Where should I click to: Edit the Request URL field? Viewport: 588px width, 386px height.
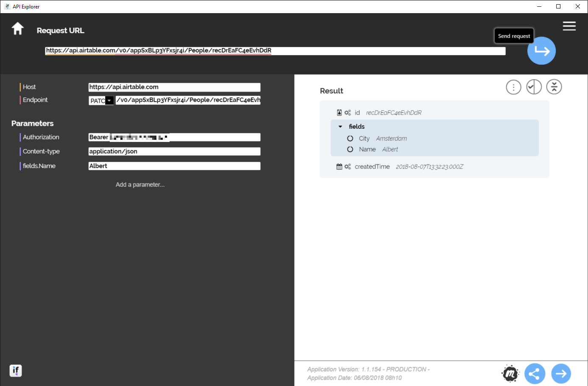click(x=275, y=51)
